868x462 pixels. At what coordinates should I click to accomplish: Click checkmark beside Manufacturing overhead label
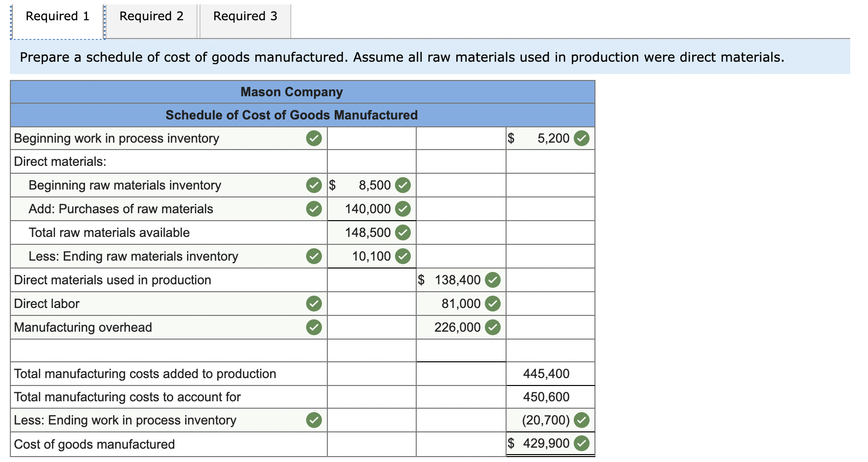[314, 327]
